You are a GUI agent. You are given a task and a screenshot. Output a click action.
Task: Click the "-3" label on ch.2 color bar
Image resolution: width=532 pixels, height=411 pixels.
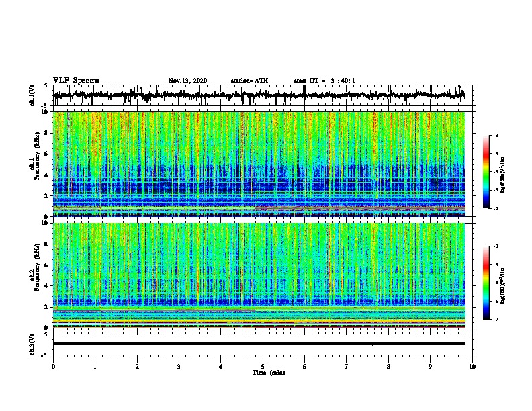[496, 246]
